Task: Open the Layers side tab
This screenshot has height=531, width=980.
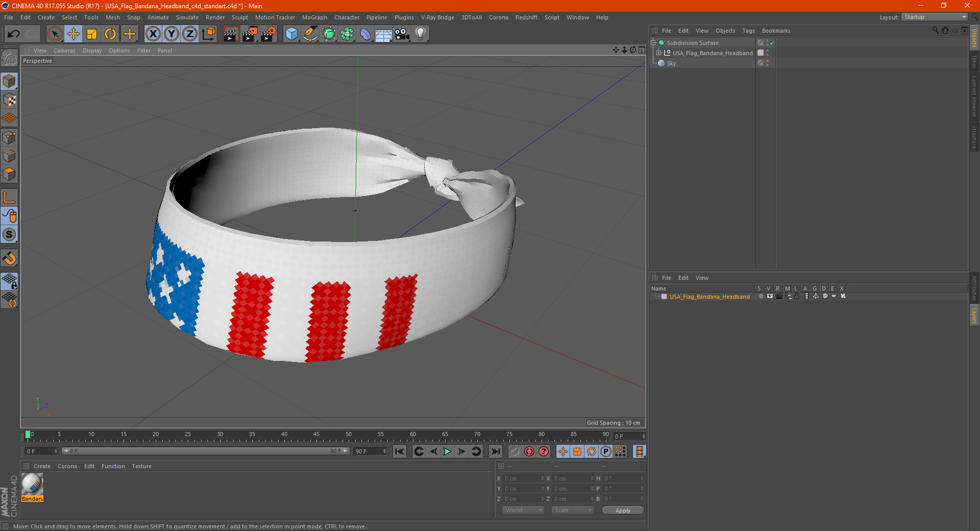Action: (974, 316)
